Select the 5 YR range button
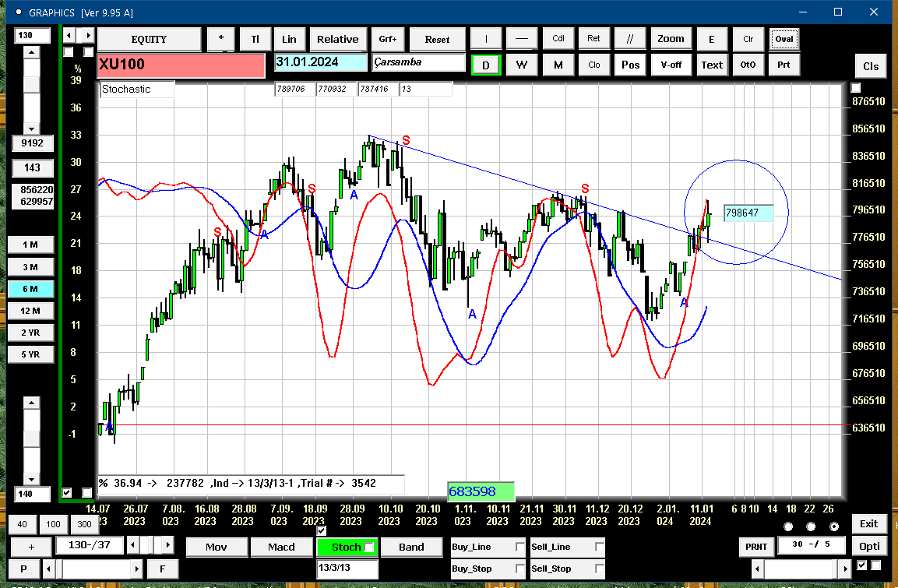898x588 pixels. (x=30, y=354)
